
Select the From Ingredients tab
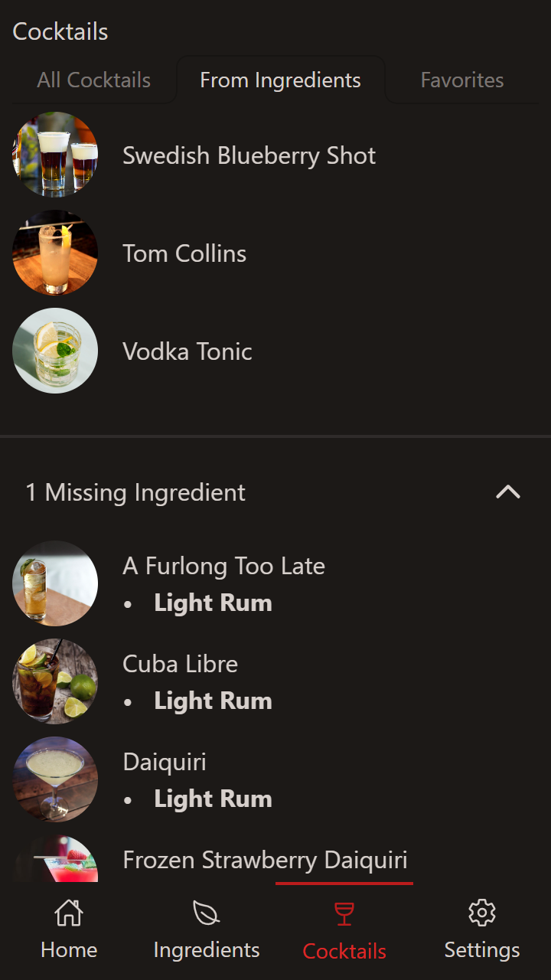click(x=280, y=80)
